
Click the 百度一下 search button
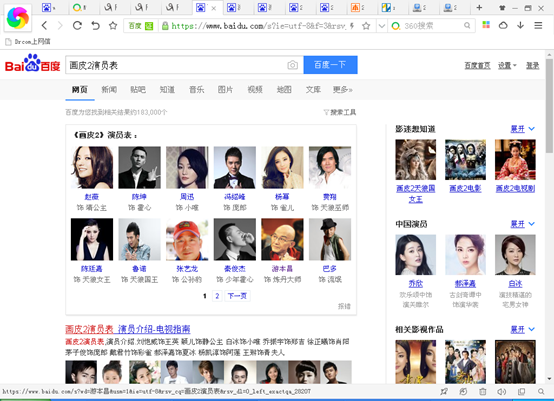pyautogui.click(x=330, y=65)
